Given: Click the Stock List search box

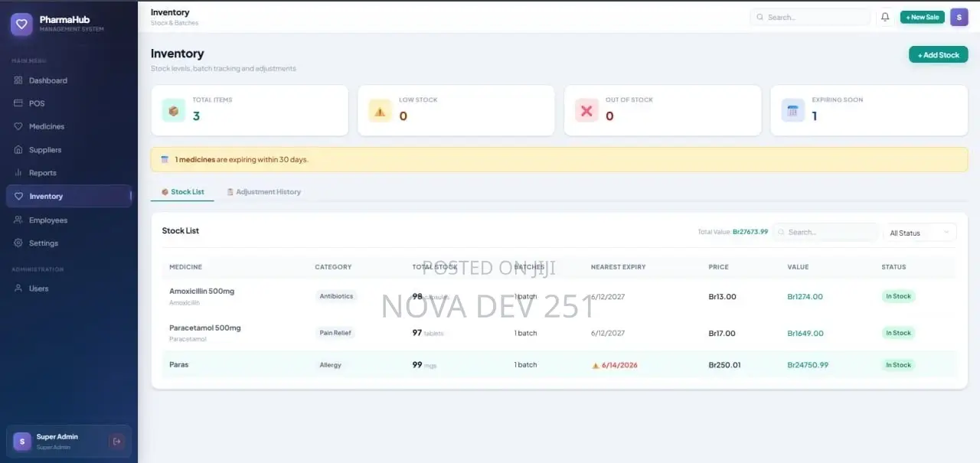Looking at the screenshot, I should (825, 232).
